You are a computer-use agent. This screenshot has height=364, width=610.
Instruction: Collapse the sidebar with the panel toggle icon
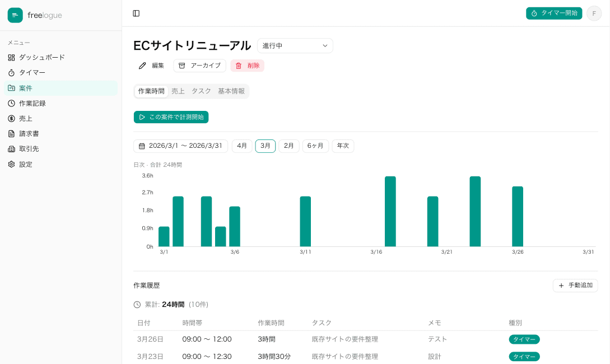[x=136, y=13]
